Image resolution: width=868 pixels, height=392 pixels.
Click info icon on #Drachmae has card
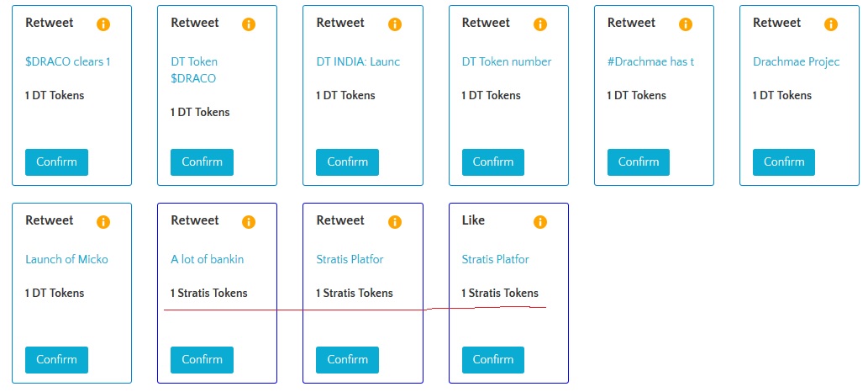pyautogui.click(x=686, y=24)
